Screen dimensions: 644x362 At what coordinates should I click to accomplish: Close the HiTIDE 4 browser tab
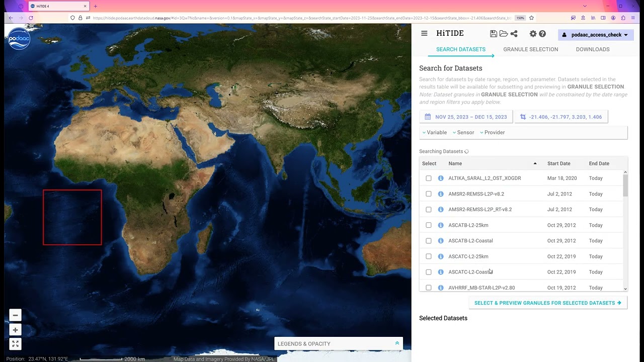[x=85, y=6]
